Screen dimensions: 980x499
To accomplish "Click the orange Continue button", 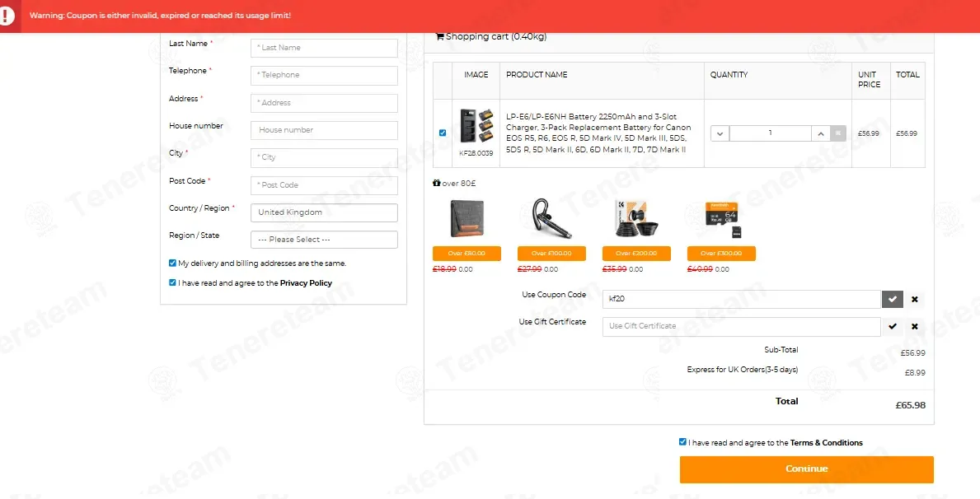I will (806, 469).
